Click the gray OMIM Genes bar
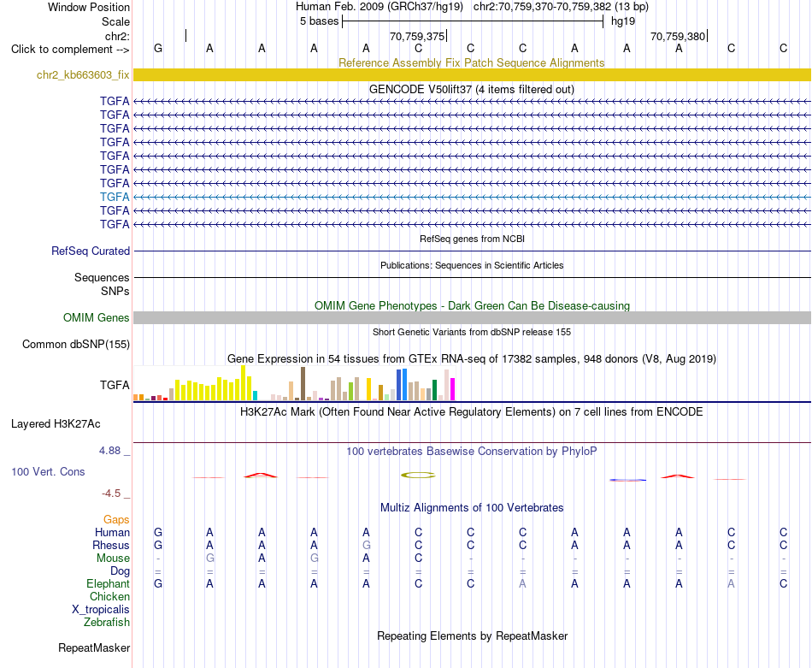This screenshot has height=668, width=812. click(x=472, y=317)
